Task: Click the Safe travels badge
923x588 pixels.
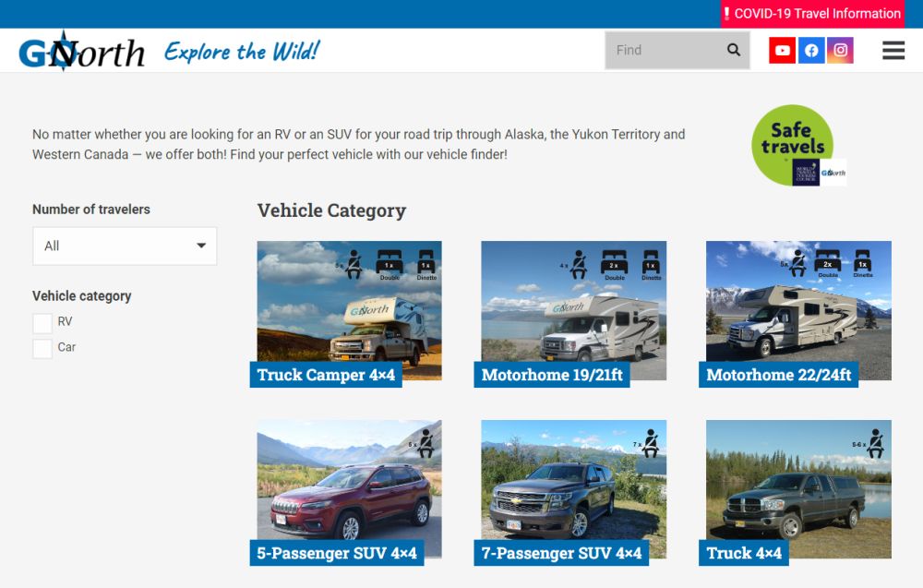Action: [797, 145]
